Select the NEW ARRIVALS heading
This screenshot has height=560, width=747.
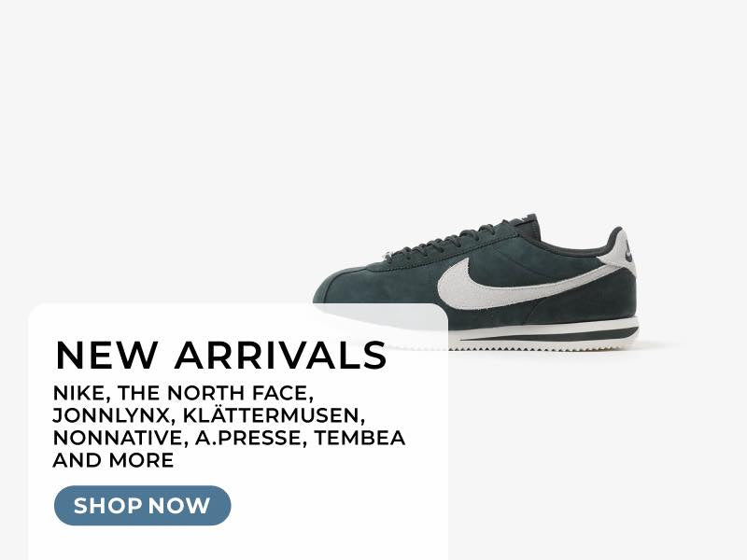(x=221, y=356)
